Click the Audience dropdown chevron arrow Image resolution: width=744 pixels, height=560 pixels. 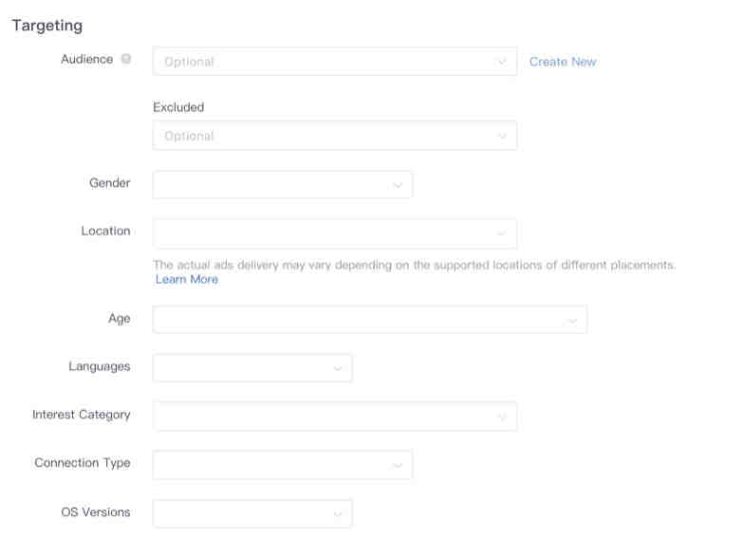pyautogui.click(x=501, y=62)
